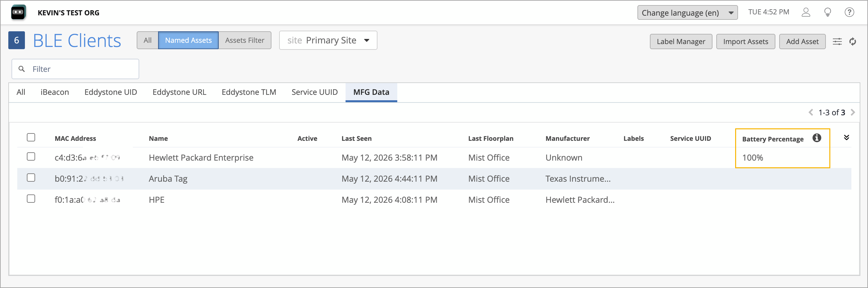The height and width of the screenshot is (288, 868).
Task: Open the user account profile icon
Action: (x=806, y=12)
